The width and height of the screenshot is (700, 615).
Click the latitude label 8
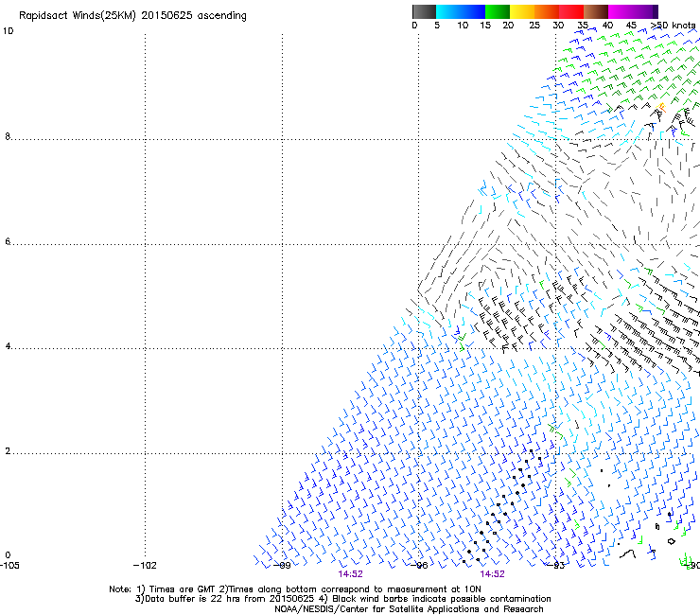pyautogui.click(x=8, y=136)
